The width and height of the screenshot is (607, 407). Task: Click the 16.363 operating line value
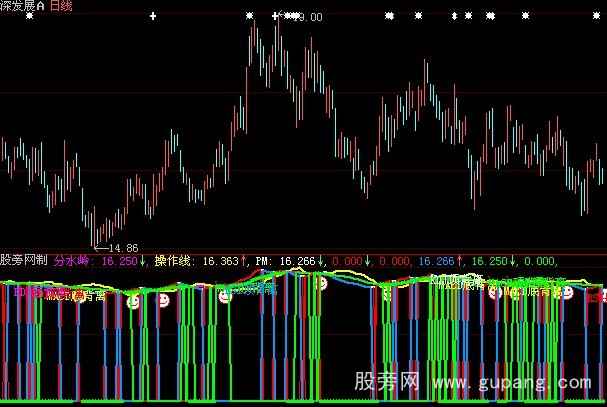coord(221,261)
